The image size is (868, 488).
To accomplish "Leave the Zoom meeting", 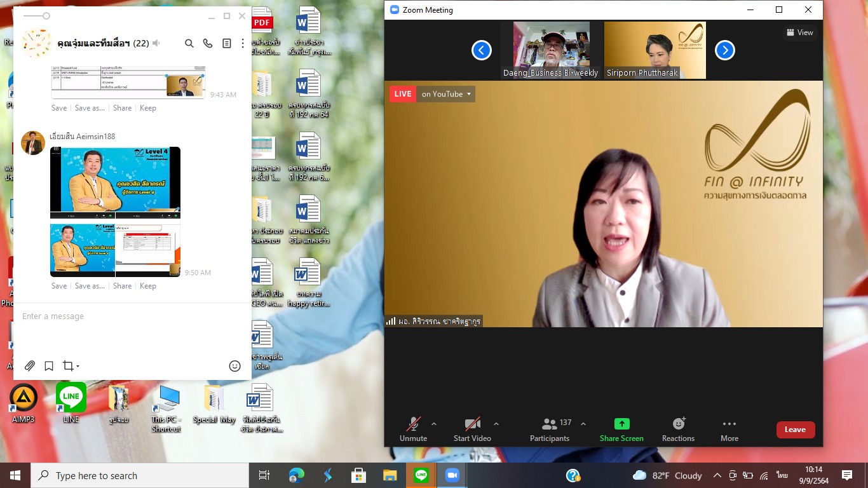I will (795, 430).
